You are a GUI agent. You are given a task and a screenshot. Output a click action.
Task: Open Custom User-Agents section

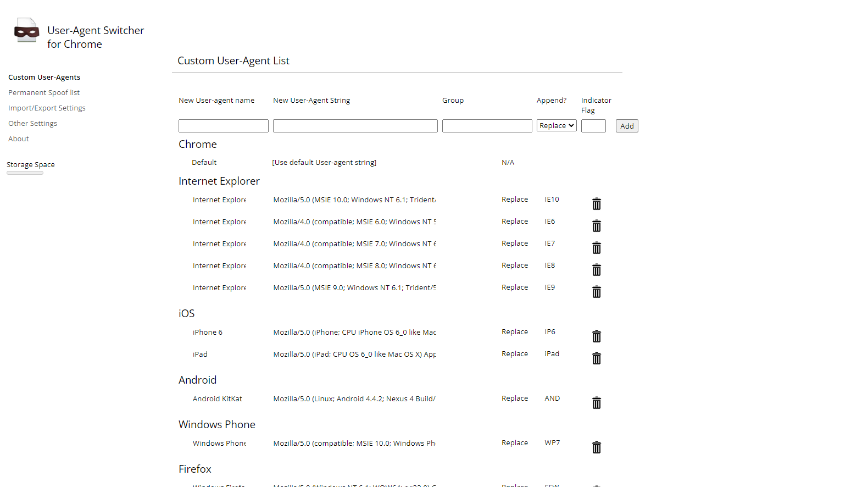click(x=44, y=78)
